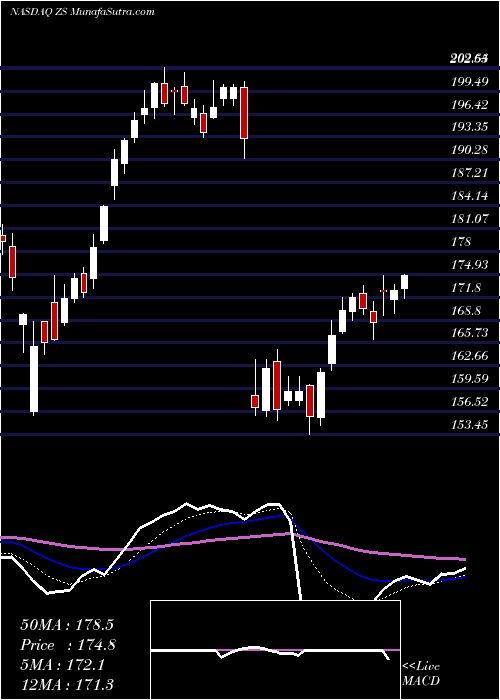
Task: Click the 190.28 price axis label
Action: 468,150
